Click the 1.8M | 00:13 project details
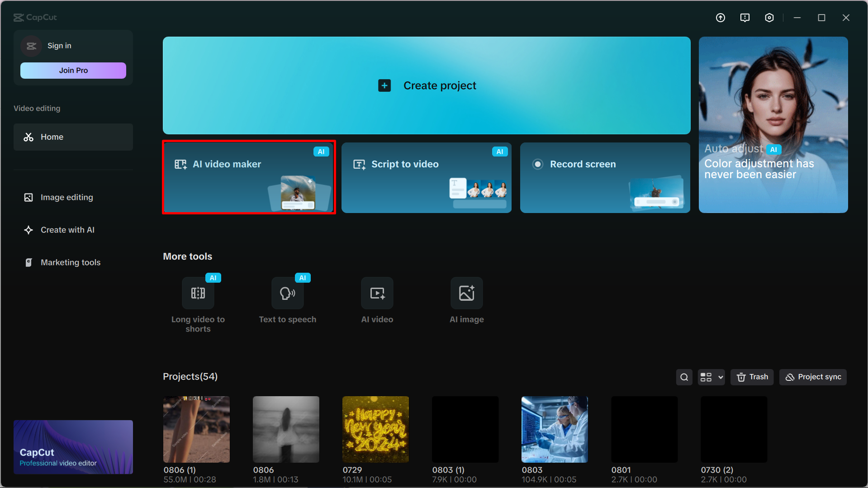 point(276,479)
